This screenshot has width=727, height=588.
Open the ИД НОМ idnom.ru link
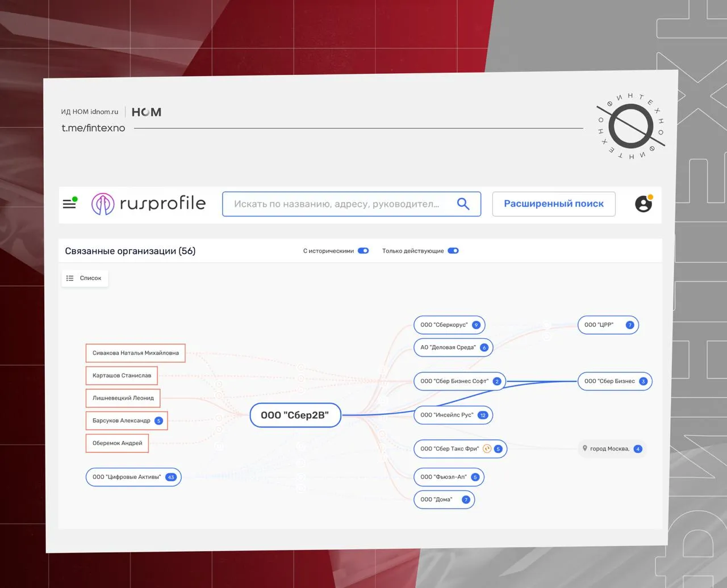click(90, 112)
